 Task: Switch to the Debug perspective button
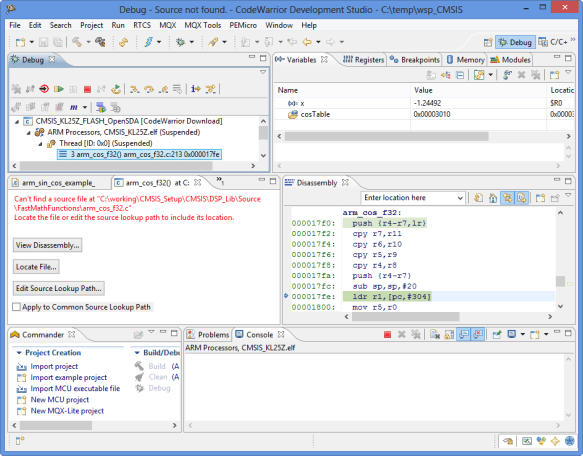pos(515,42)
